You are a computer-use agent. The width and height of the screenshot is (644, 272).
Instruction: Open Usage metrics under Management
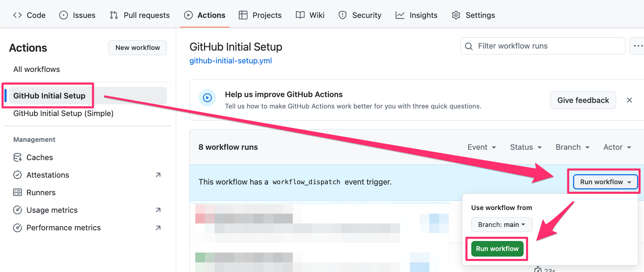tap(87, 210)
